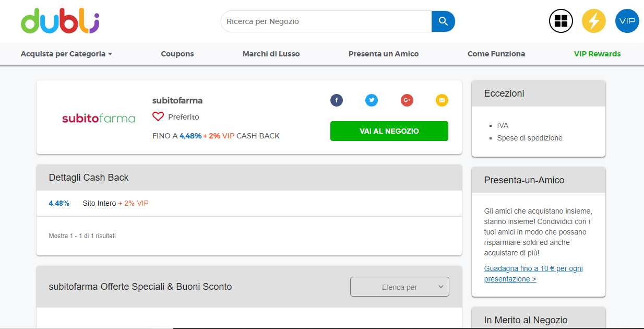The height and width of the screenshot is (329, 644).
Task: Click the Presenta-un-Amico panel header
Action: tap(539, 180)
